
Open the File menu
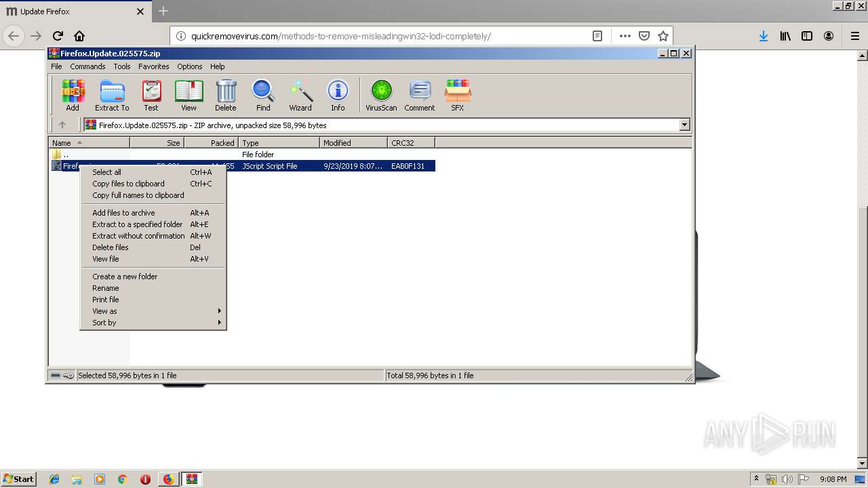pyautogui.click(x=56, y=66)
